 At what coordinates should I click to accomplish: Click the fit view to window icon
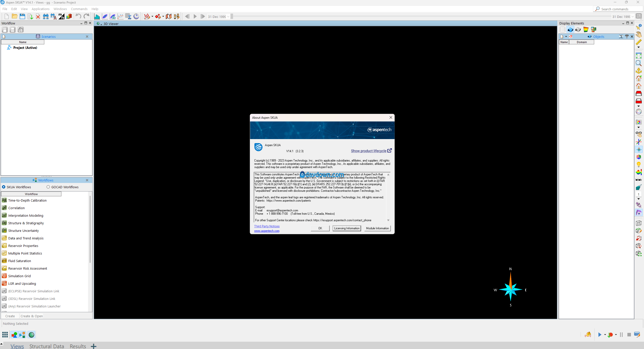point(639,56)
